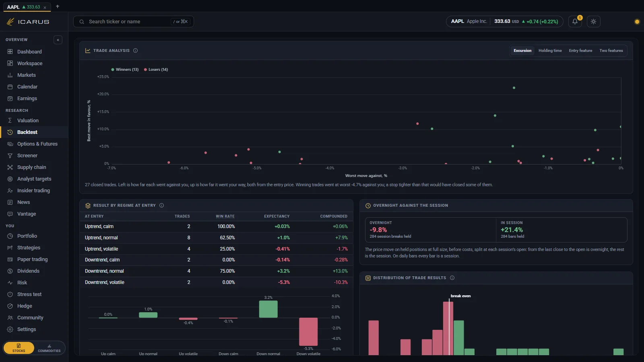Select the Entry feature tab
Viewport: 644px width, 362px height.
point(580,51)
